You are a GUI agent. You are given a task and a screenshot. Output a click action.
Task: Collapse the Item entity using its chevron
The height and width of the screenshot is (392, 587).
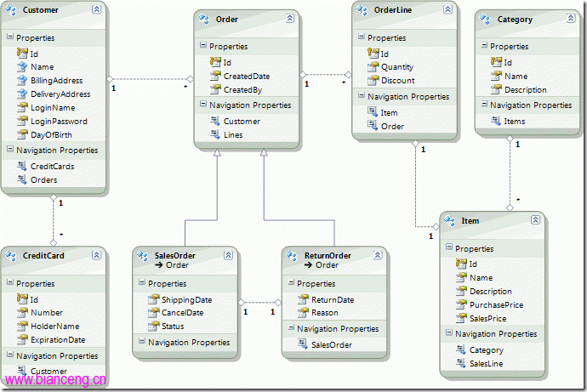535,220
